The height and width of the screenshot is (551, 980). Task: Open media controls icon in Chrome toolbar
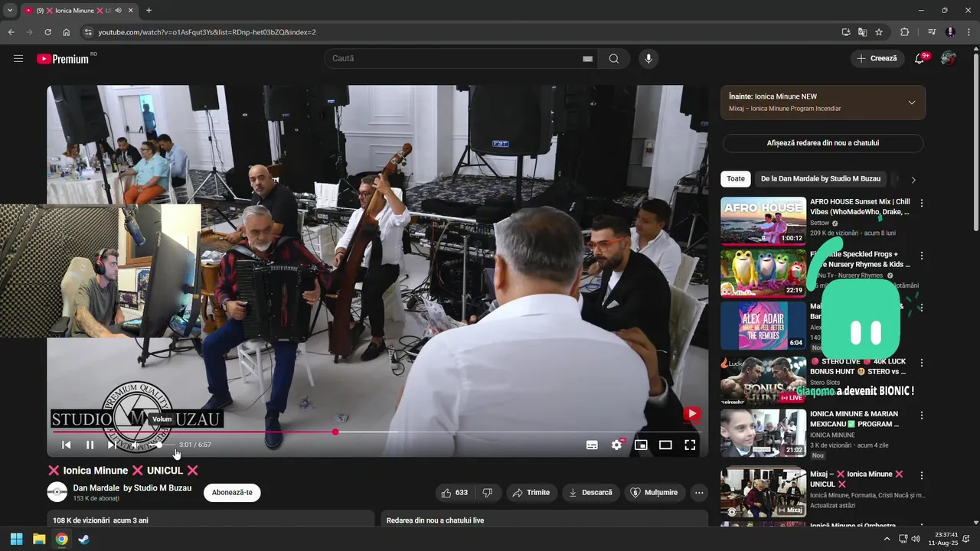(932, 32)
